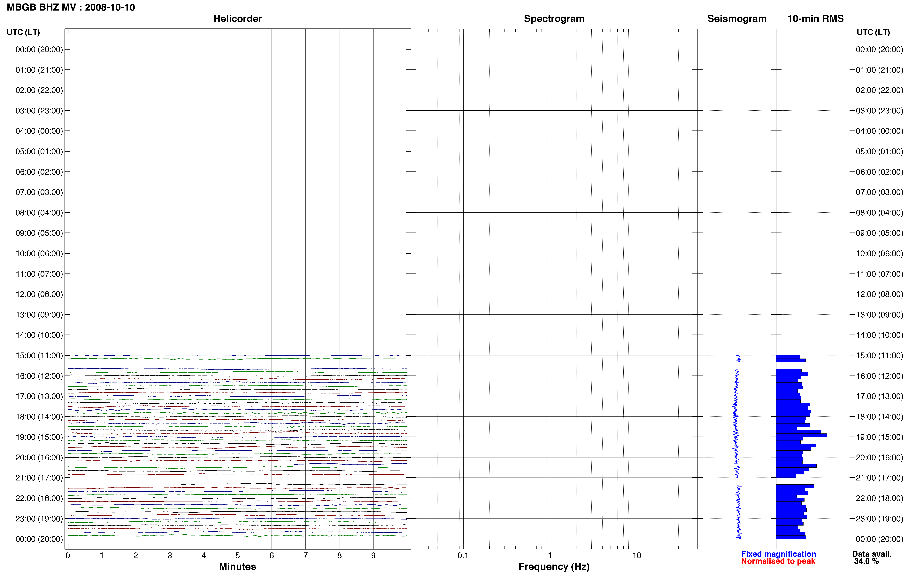Click 19:00 (15:00) on the left axis
Image resolution: width=924 pixels, height=578 pixels.
pyautogui.click(x=39, y=437)
